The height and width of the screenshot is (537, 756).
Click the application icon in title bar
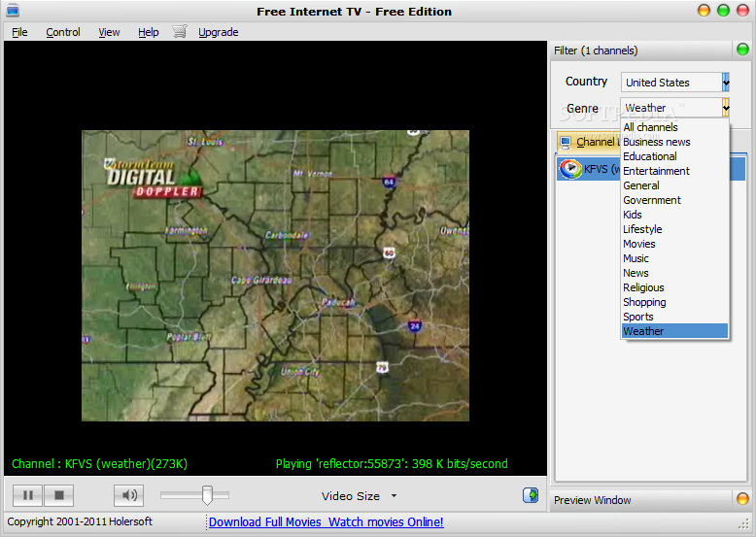click(x=13, y=11)
